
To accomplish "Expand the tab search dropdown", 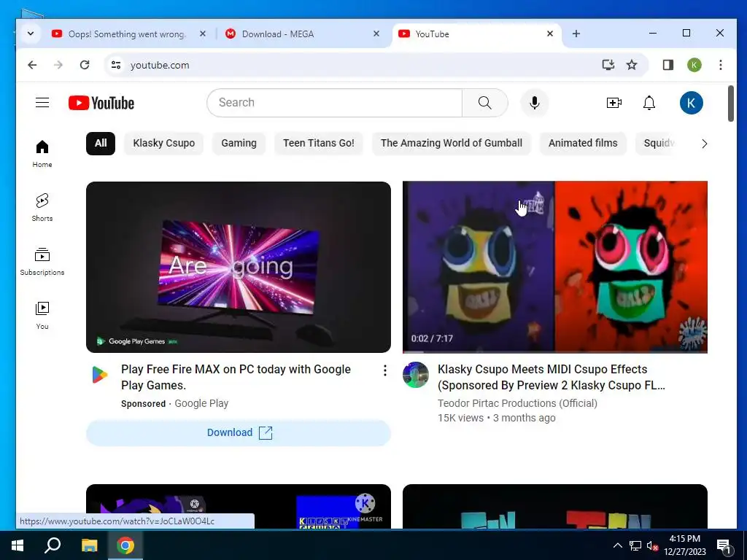I will click(31, 34).
